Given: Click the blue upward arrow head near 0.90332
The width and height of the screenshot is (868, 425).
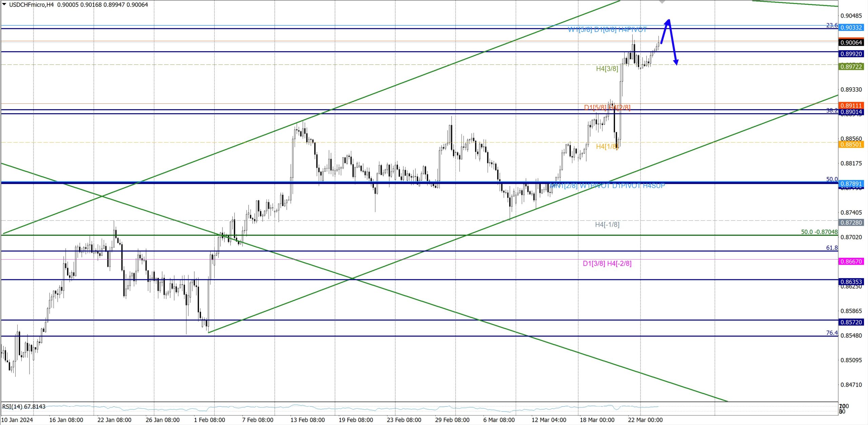Looking at the screenshot, I should [x=668, y=22].
